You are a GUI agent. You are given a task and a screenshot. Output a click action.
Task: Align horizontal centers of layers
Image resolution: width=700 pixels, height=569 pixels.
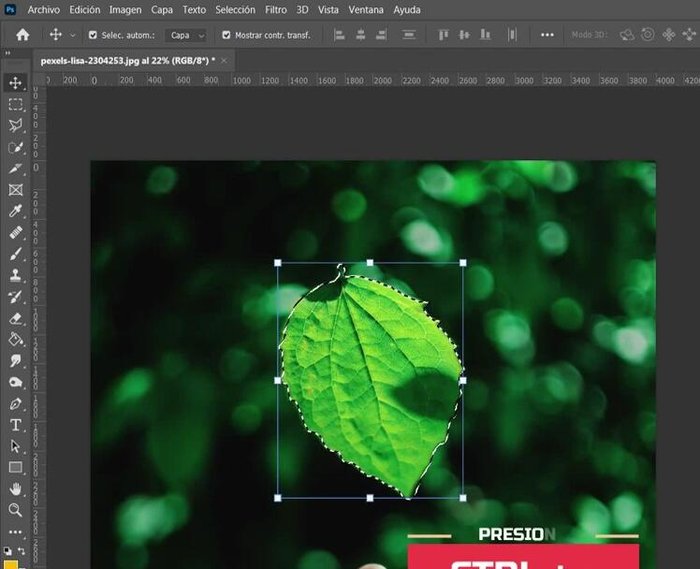pos(361,35)
